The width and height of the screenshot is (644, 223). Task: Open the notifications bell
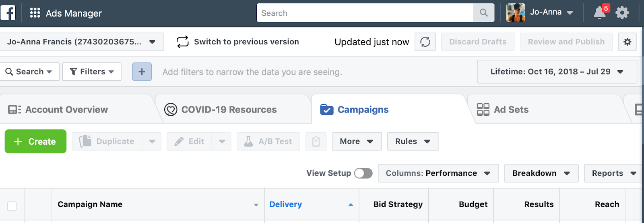coord(600,13)
